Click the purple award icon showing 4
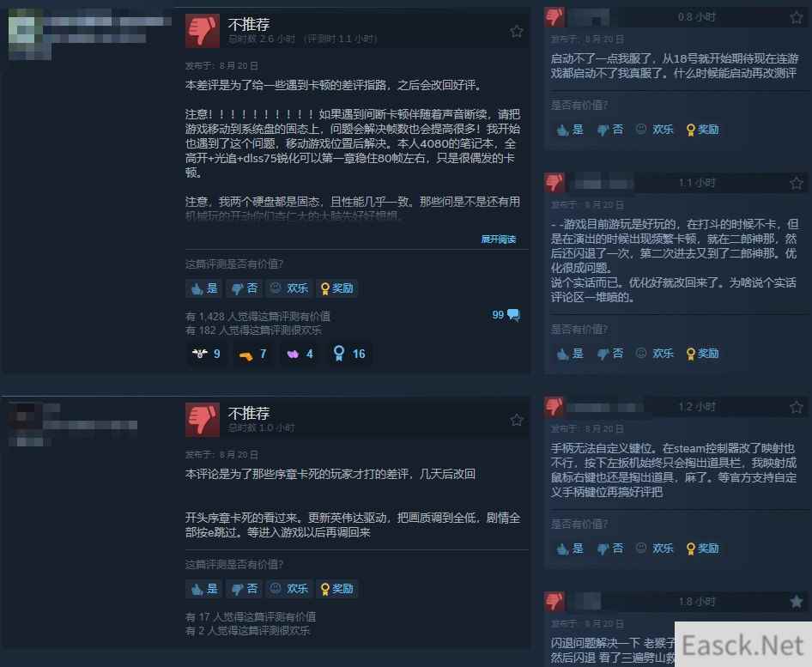This screenshot has height=667, width=812. pos(300,354)
